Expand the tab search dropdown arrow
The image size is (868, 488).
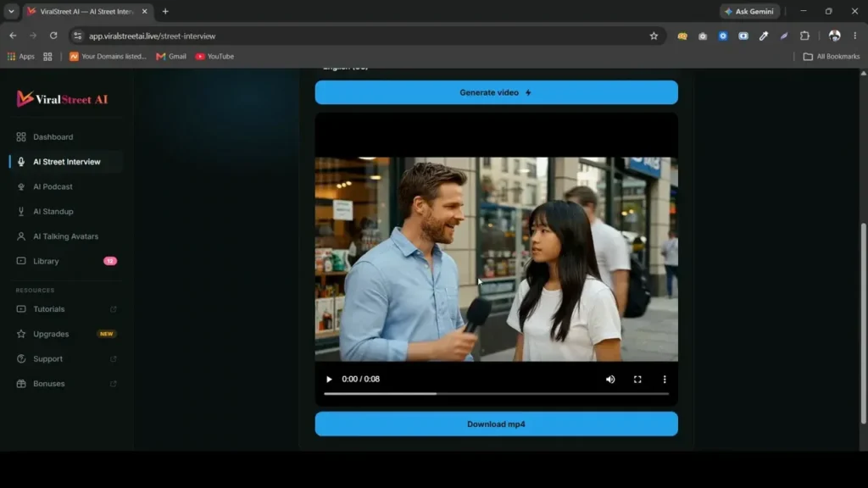[11, 11]
